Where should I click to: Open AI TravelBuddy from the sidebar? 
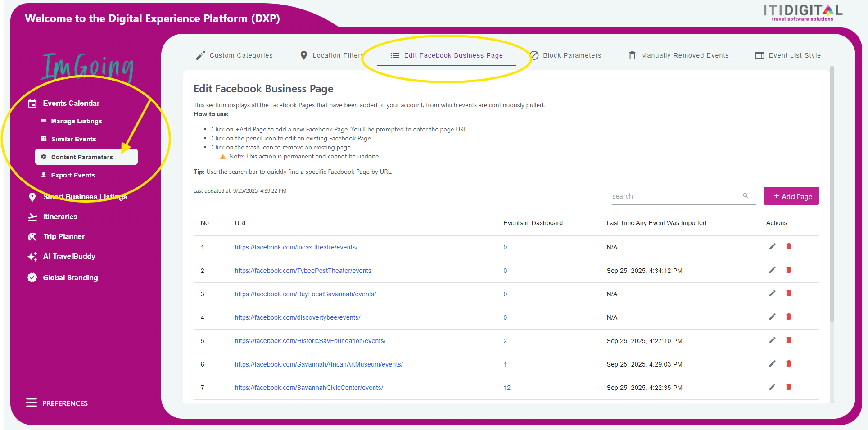click(x=69, y=256)
